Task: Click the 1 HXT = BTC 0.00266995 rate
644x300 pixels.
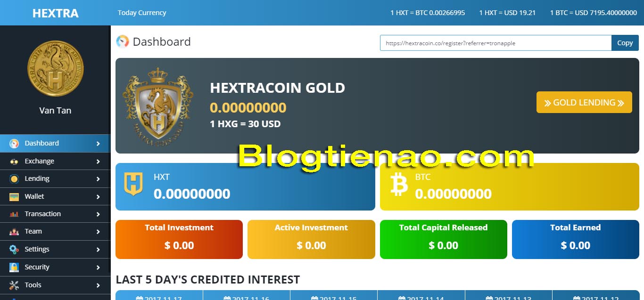Action: pyautogui.click(x=428, y=13)
